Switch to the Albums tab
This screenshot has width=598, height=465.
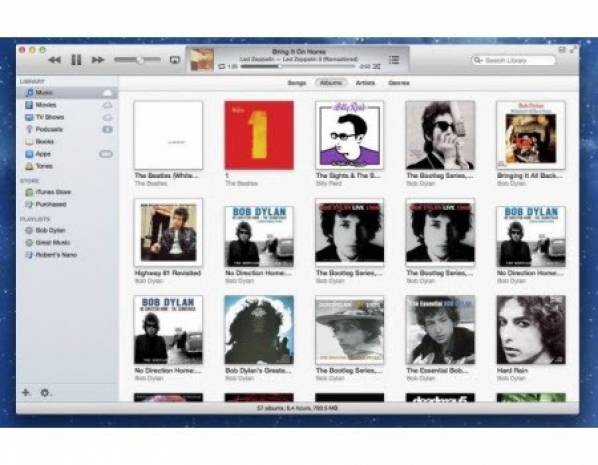(331, 83)
